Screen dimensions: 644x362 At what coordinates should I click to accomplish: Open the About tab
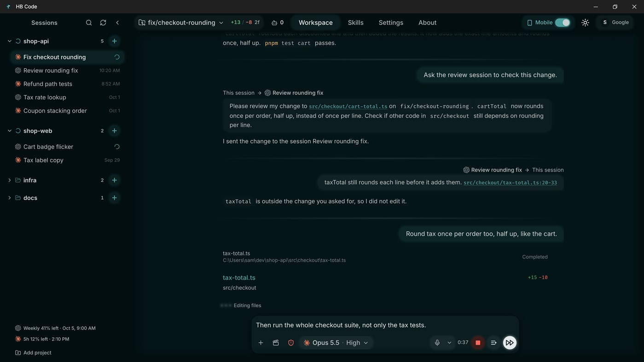click(x=427, y=23)
